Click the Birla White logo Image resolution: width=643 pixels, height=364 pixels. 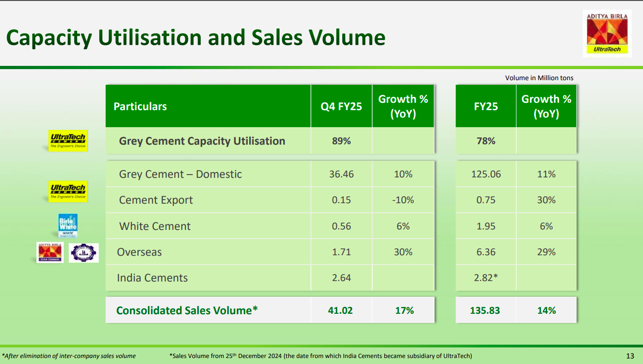click(68, 225)
